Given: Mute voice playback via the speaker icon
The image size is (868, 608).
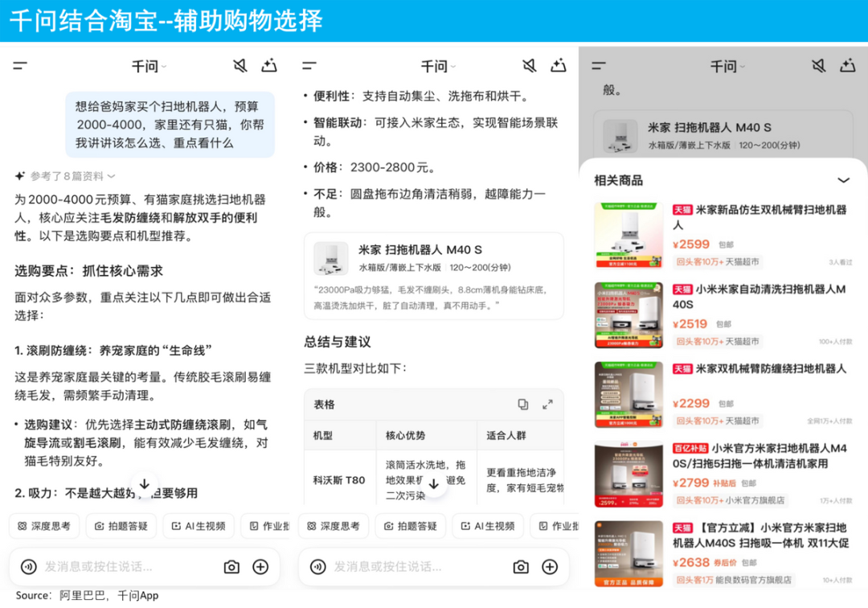Looking at the screenshot, I should (240, 66).
